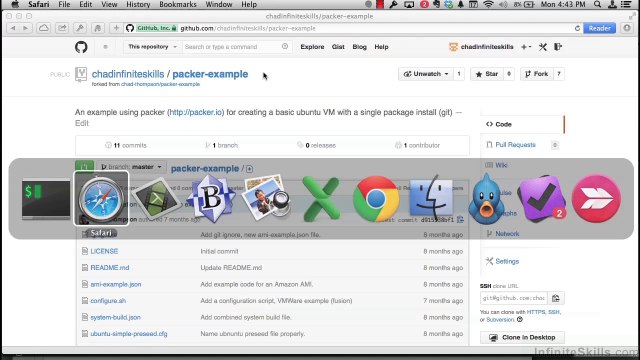The width and height of the screenshot is (640, 360).
Task: Select Finder in the app switcher
Action: [x=431, y=198]
